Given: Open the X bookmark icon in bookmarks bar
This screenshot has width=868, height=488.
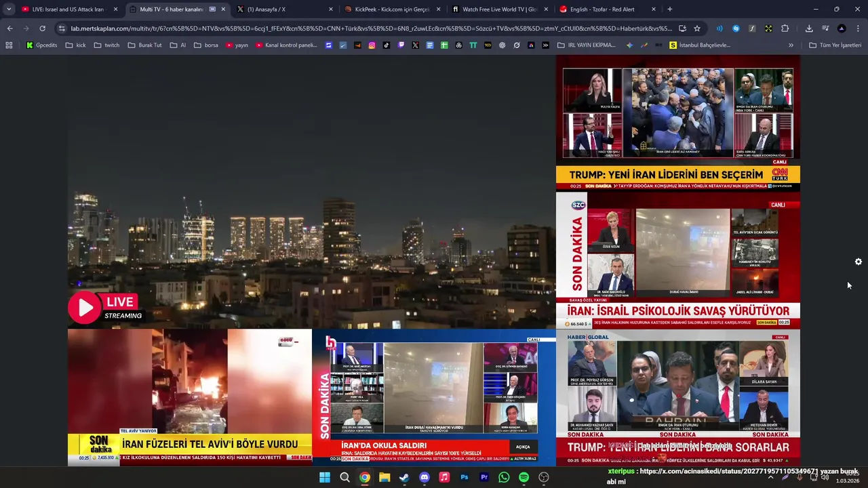Looking at the screenshot, I should pos(415,45).
